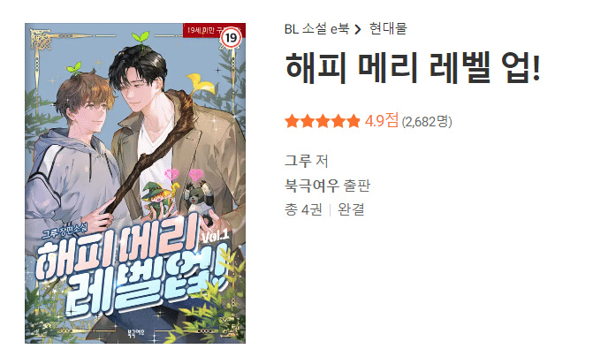Viewport: 593px width, 364px height.
Task: Click the breadcrumb chevron arrow after e북
Action: [x=358, y=29]
